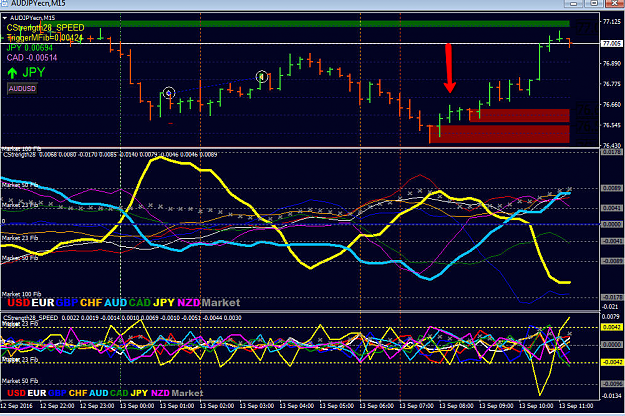Click USD in the SPEED panel legend
The image size is (625, 416).
tap(16, 393)
